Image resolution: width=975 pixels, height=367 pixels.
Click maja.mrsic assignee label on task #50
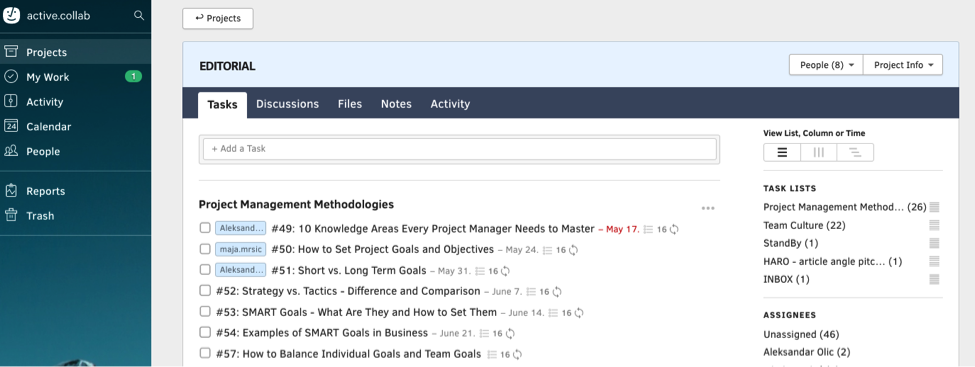coord(241,249)
